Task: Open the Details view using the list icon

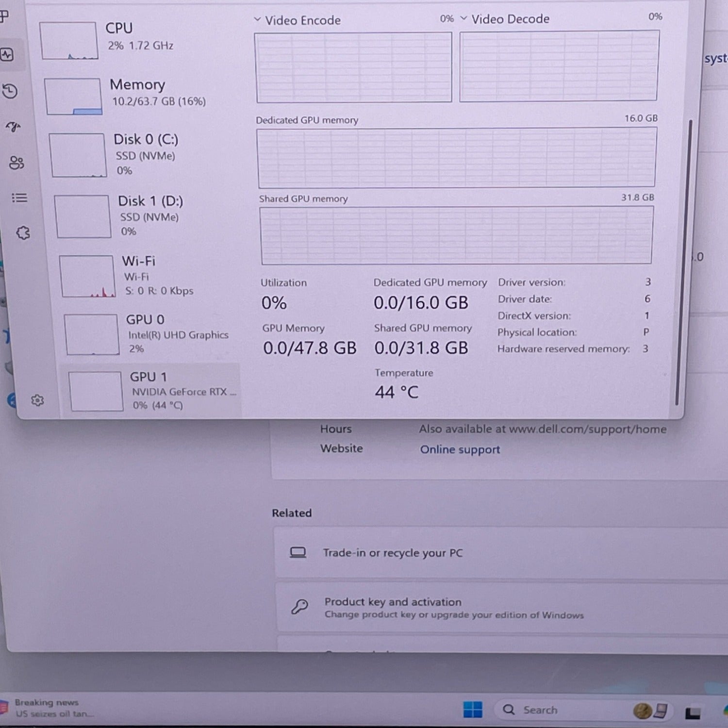Action: (x=19, y=198)
